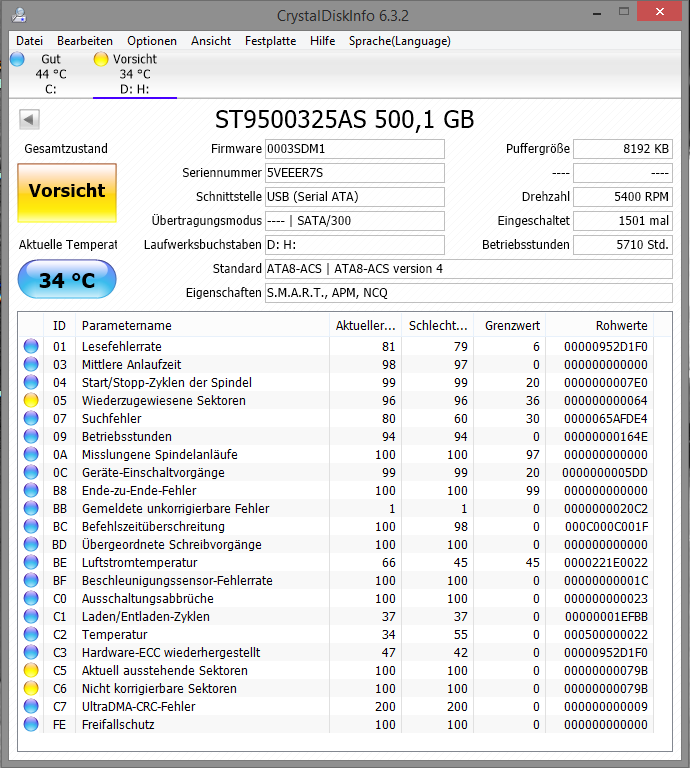Viewport: 690px width, 768px height.
Task: Go to previous disk with left arrow
Action: pyautogui.click(x=29, y=119)
